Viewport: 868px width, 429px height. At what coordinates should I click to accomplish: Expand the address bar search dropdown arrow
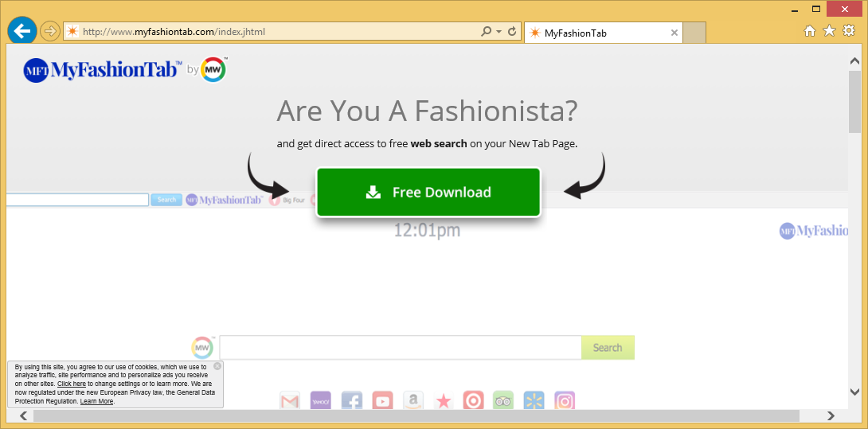(x=499, y=32)
